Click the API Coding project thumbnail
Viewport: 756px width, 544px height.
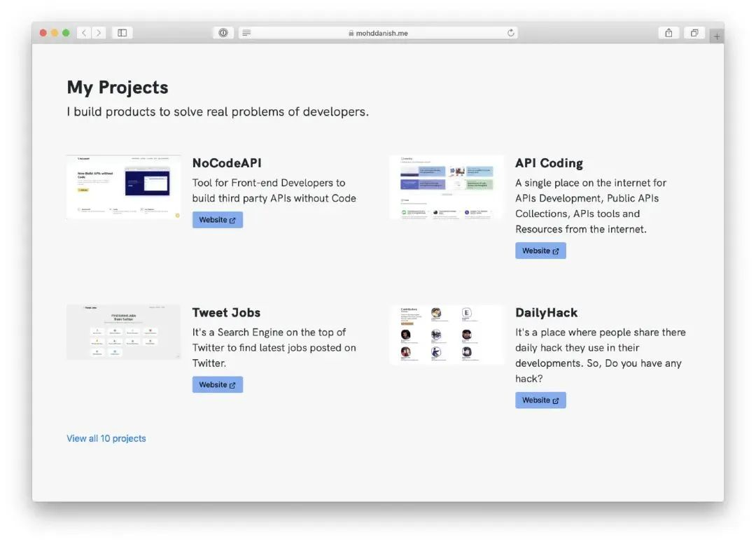click(447, 187)
